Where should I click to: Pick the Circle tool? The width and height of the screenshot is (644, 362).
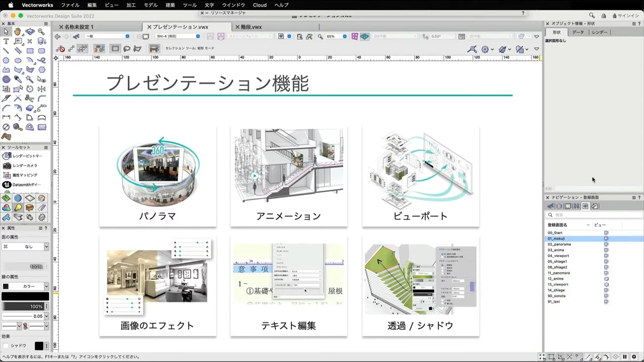(6, 60)
